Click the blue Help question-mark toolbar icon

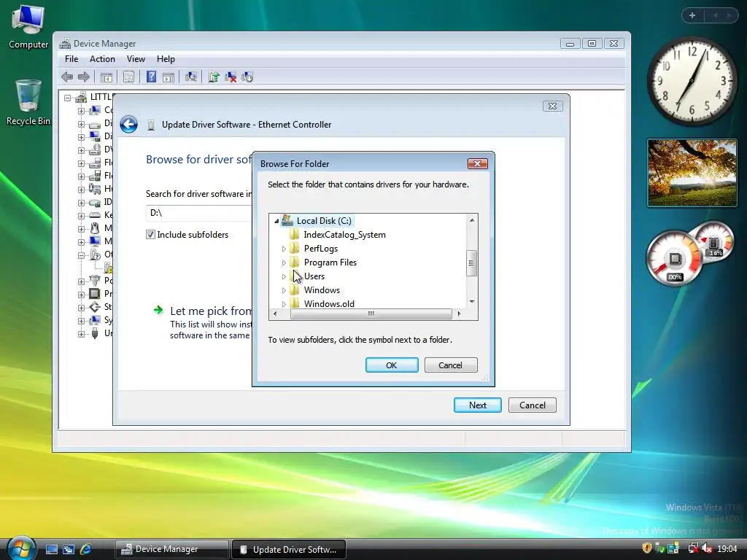[x=151, y=77]
